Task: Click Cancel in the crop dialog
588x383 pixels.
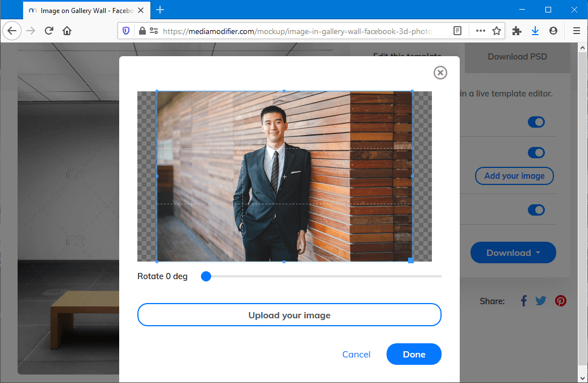Action: click(x=356, y=354)
